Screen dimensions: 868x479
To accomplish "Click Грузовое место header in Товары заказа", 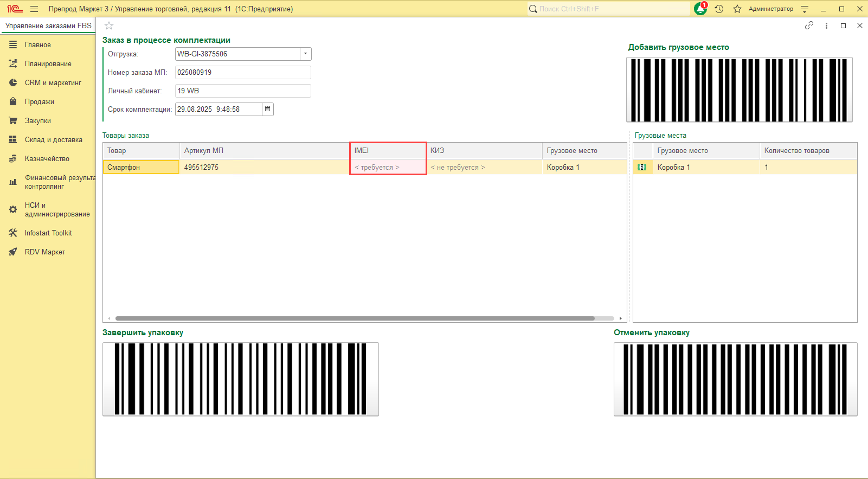I will [584, 150].
